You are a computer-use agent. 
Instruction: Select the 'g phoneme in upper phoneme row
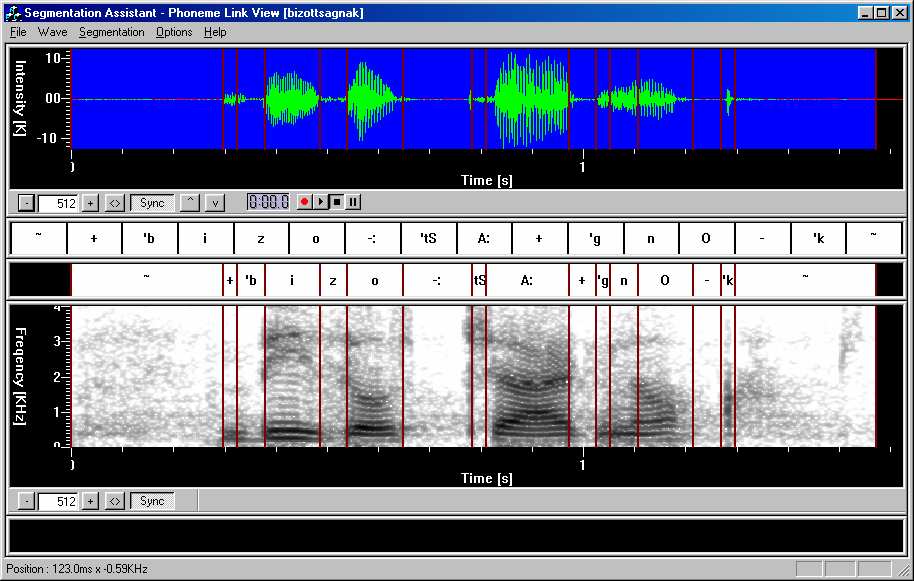click(x=595, y=238)
